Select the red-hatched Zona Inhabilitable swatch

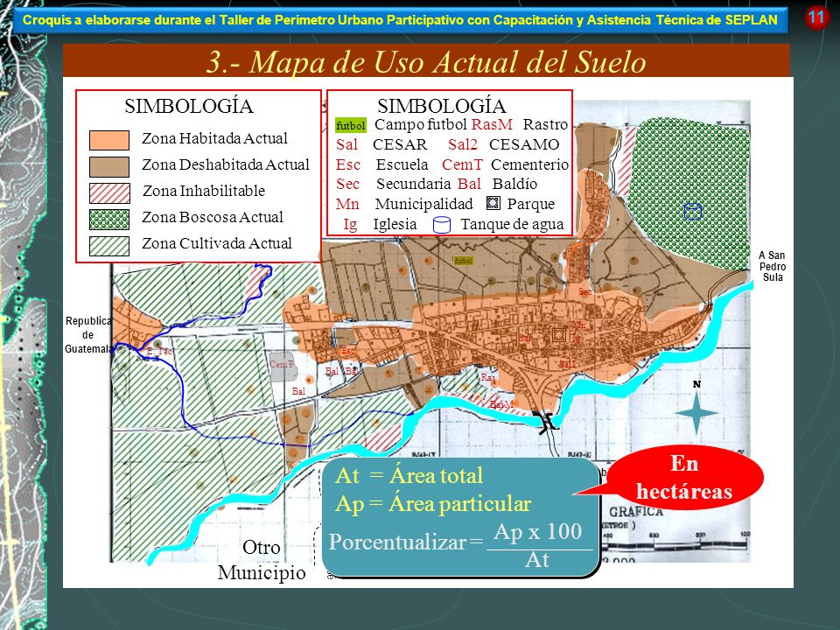coord(109,192)
